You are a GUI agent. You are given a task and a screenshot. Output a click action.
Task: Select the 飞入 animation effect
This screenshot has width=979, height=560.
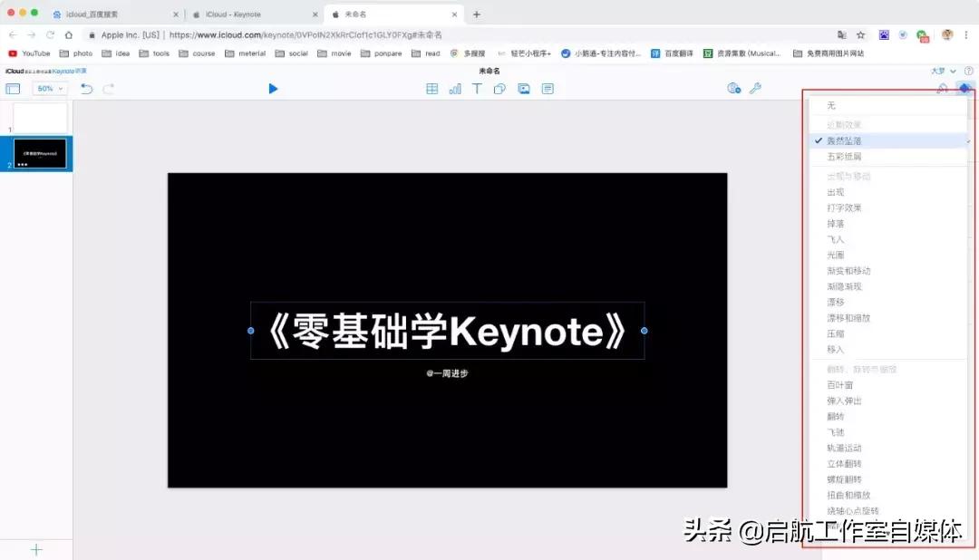[834, 239]
